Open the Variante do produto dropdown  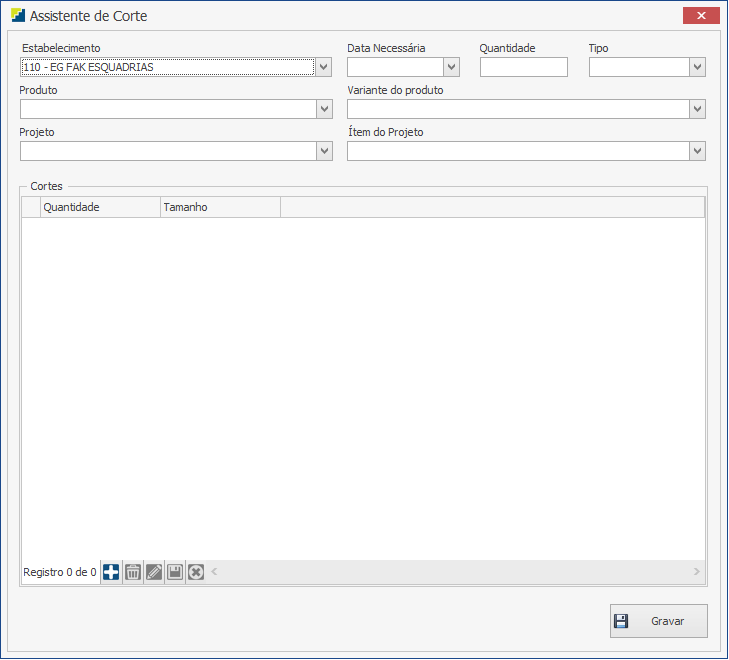point(697,110)
